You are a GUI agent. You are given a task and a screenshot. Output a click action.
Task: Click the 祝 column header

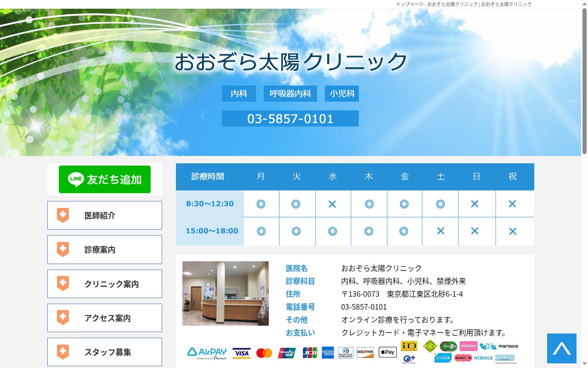513,177
